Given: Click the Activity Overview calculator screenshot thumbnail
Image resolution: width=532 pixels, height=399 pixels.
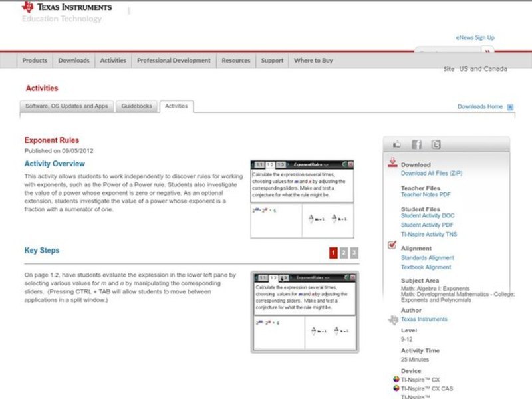Looking at the screenshot, I should click(x=302, y=199).
